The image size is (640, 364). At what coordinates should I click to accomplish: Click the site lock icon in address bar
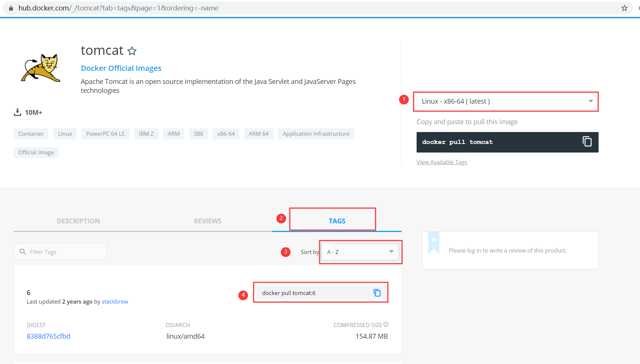[11, 8]
